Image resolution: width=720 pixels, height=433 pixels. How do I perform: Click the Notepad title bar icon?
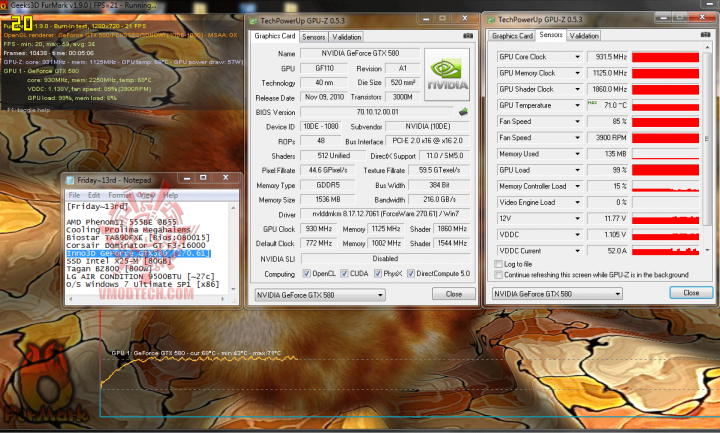70,180
